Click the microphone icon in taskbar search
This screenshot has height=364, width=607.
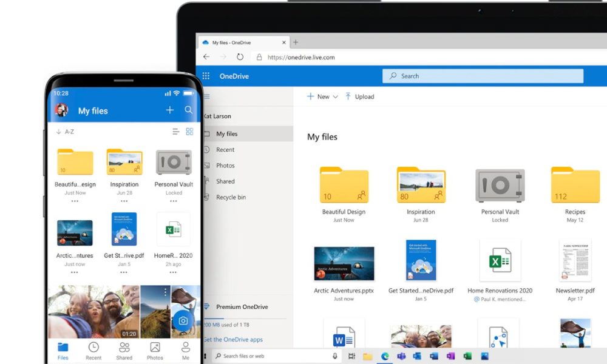335,356
